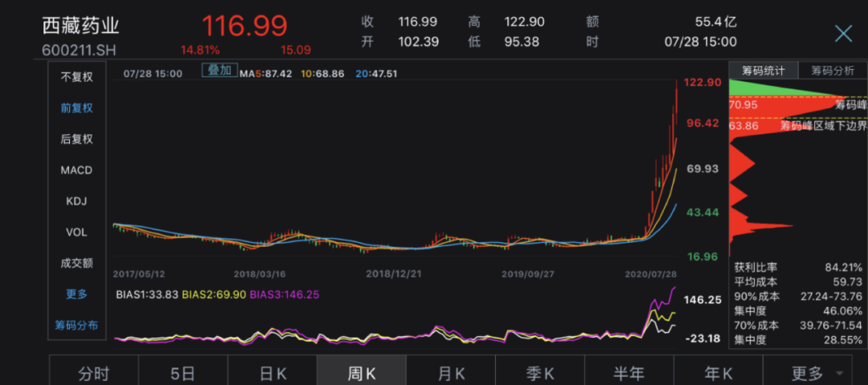Switch to 半年 period
Image resolution: width=868 pixels, height=385 pixels.
click(x=628, y=374)
